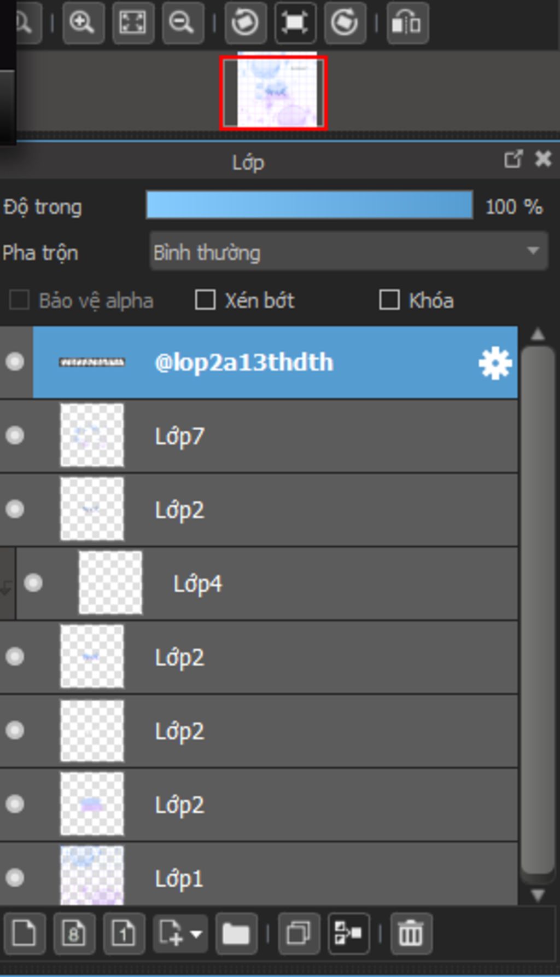Toggle visibility of Lớp1 layer
The image size is (560, 977).
click(x=15, y=878)
